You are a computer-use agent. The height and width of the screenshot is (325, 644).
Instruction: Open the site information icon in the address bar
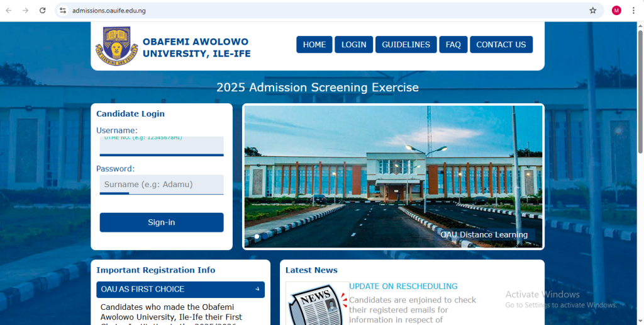tap(63, 10)
